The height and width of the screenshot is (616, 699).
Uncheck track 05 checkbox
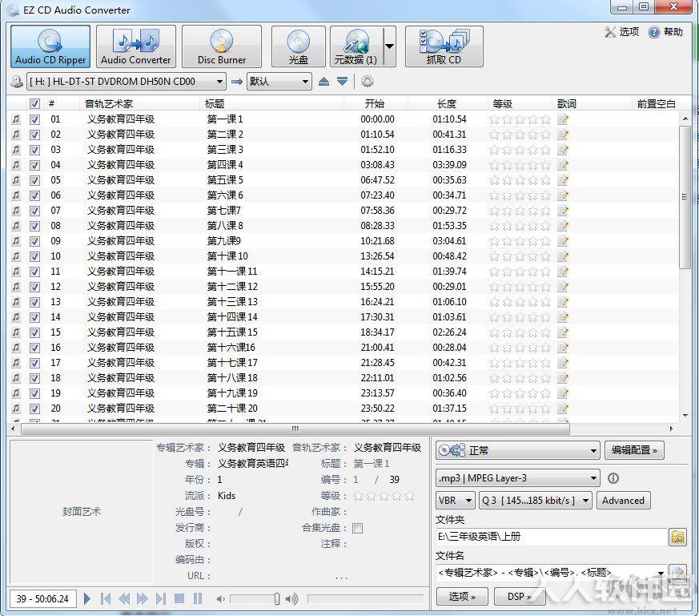[34, 180]
